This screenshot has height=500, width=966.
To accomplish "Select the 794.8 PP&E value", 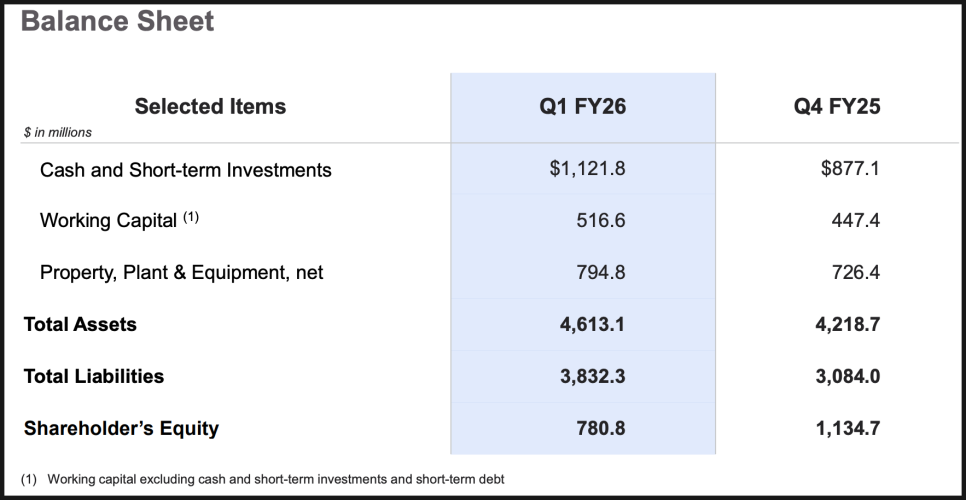I will pyautogui.click(x=601, y=272).
